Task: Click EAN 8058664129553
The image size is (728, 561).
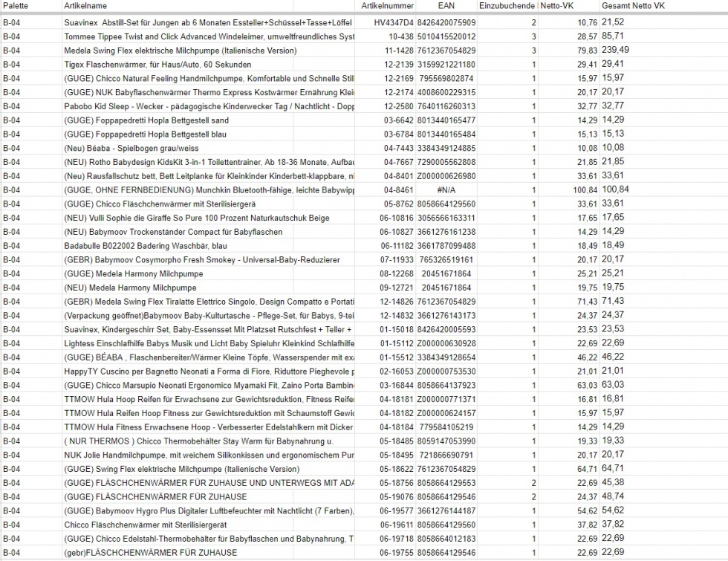Action: point(446,483)
